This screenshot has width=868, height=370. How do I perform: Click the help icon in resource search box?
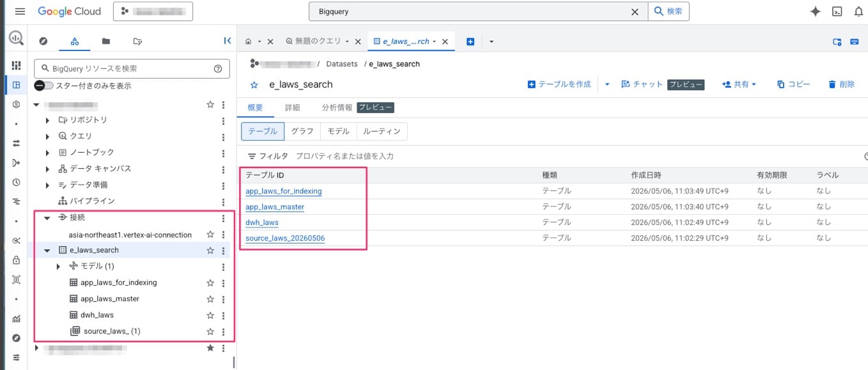(x=218, y=68)
